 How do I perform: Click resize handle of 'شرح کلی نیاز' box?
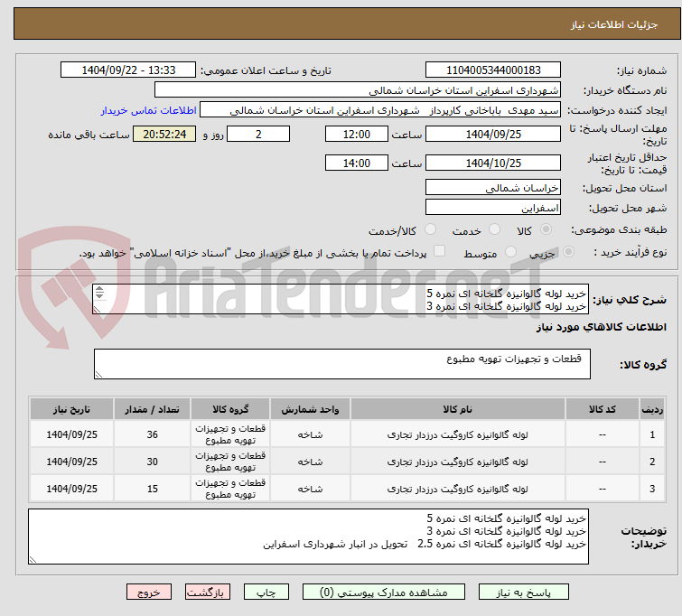(98, 309)
